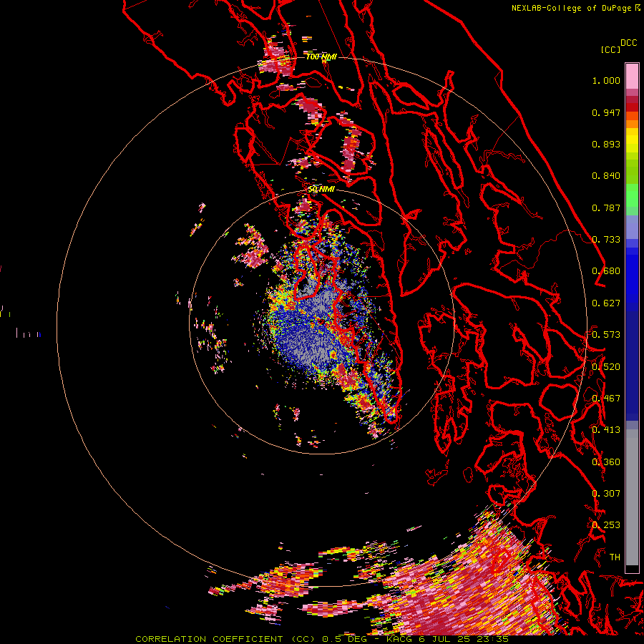Click the 0.787 scale value
The width and height of the screenshot is (644, 644).
click(606, 208)
